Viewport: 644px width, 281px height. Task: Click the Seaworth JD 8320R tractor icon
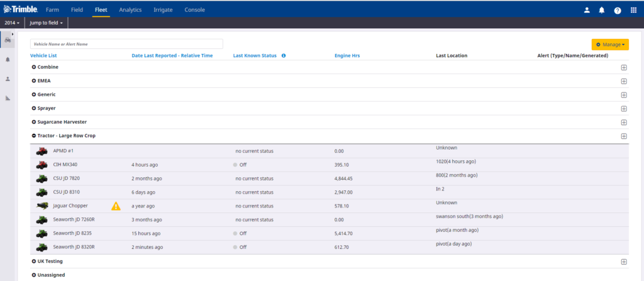(x=42, y=247)
